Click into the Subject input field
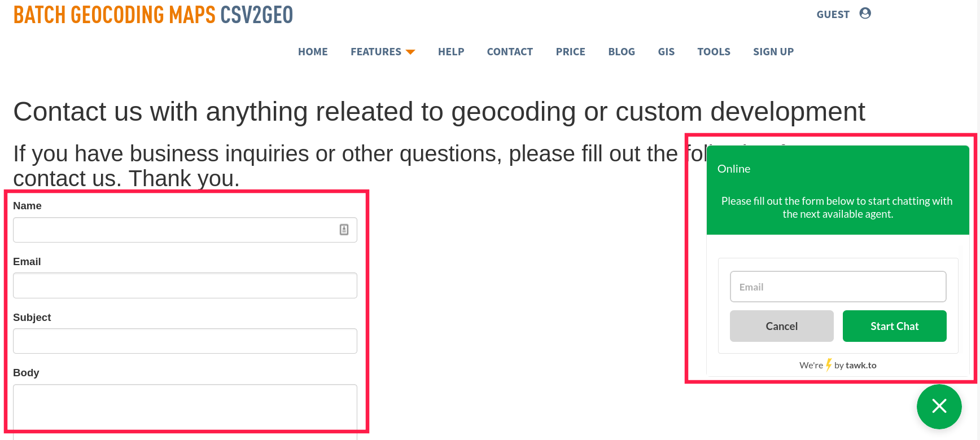 click(185, 341)
